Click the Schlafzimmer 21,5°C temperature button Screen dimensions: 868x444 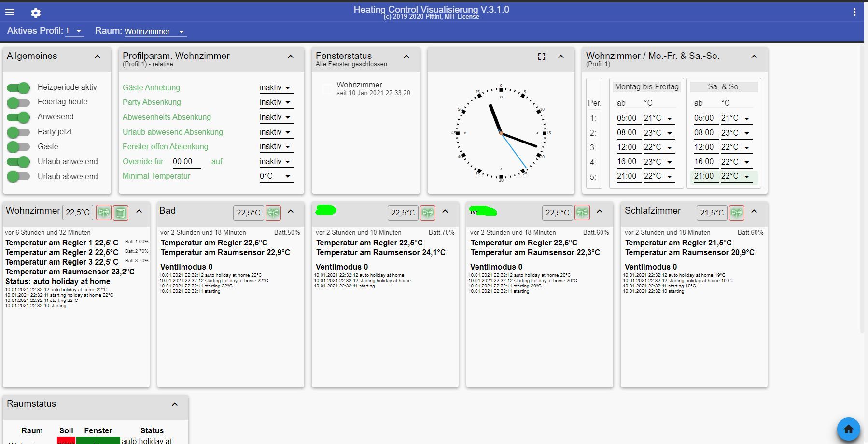(x=712, y=213)
